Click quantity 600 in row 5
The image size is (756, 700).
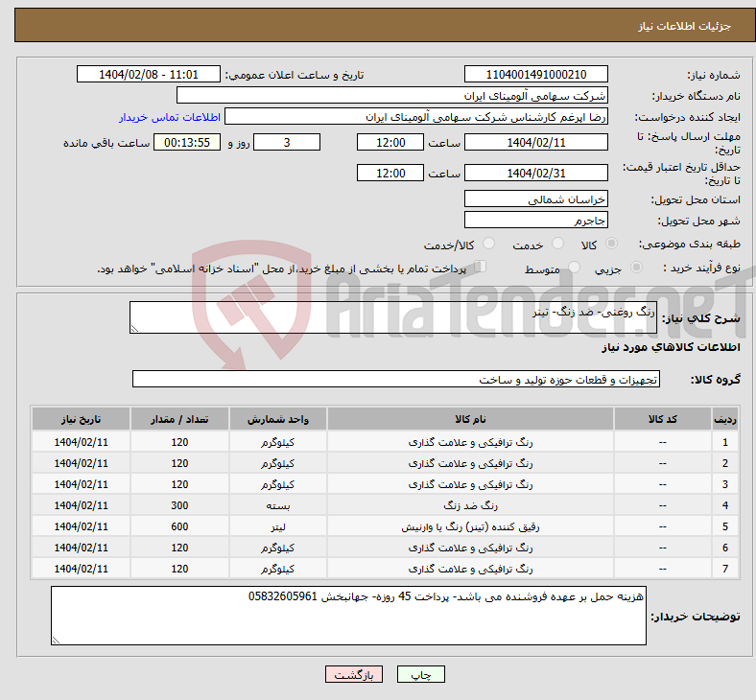point(179,527)
